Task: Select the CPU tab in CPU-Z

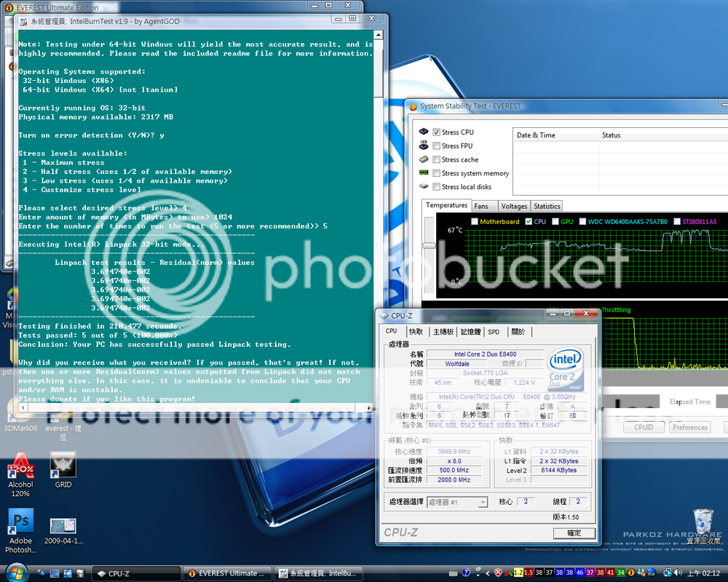Action: [392, 331]
